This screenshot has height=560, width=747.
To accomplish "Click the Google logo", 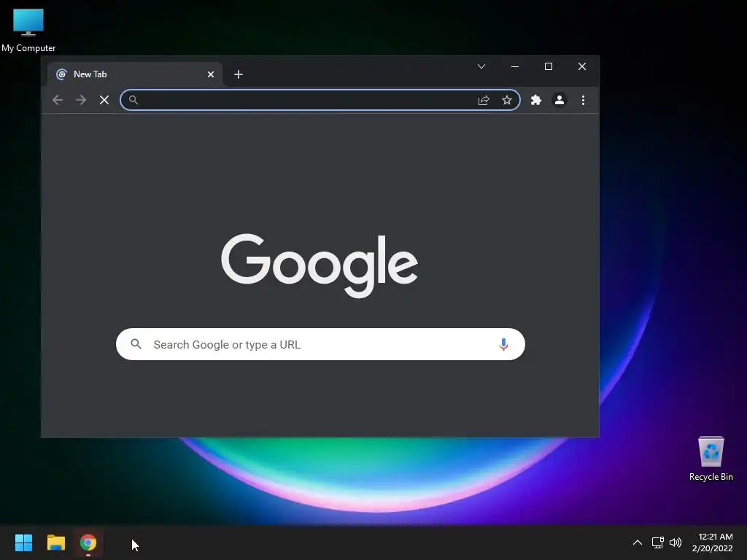I will (320, 265).
